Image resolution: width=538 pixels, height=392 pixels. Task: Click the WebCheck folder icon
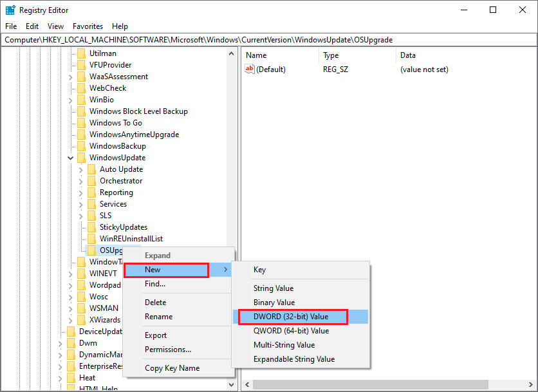(x=81, y=88)
